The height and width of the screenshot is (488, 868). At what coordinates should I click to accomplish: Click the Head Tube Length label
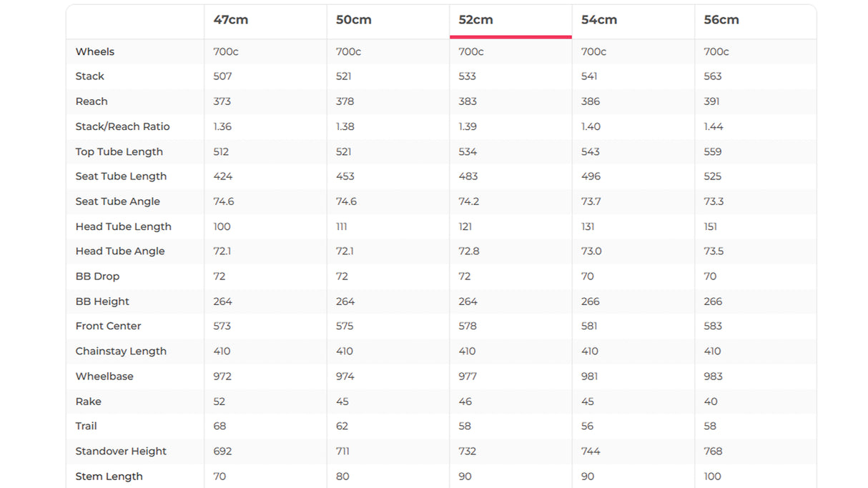[124, 226]
